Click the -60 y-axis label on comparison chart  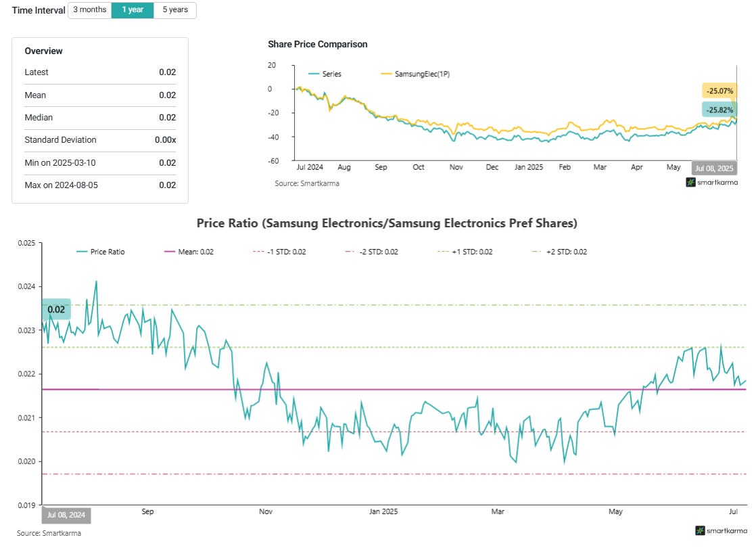click(273, 161)
